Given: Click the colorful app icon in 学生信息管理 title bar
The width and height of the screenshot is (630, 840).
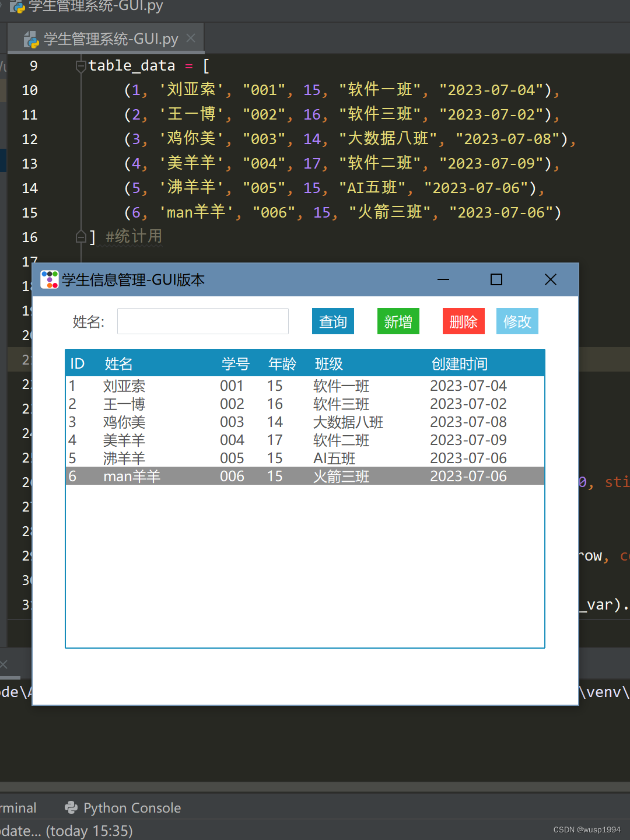Looking at the screenshot, I should 50,279.
